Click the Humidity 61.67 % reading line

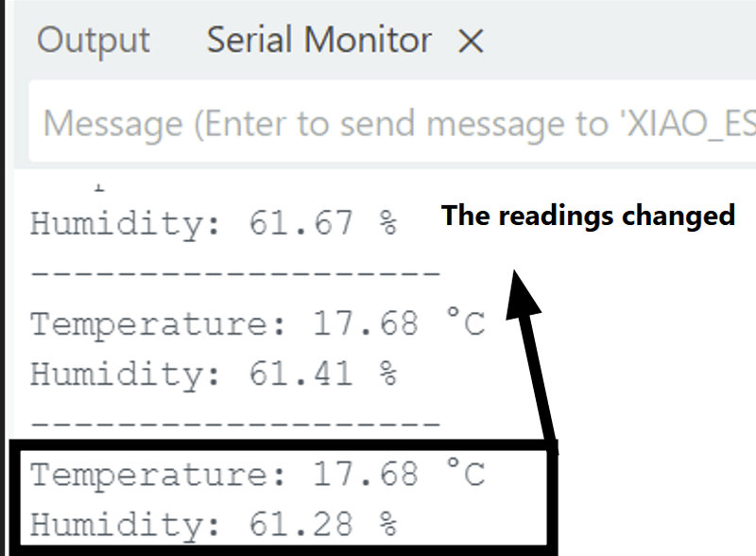(214, 224)
